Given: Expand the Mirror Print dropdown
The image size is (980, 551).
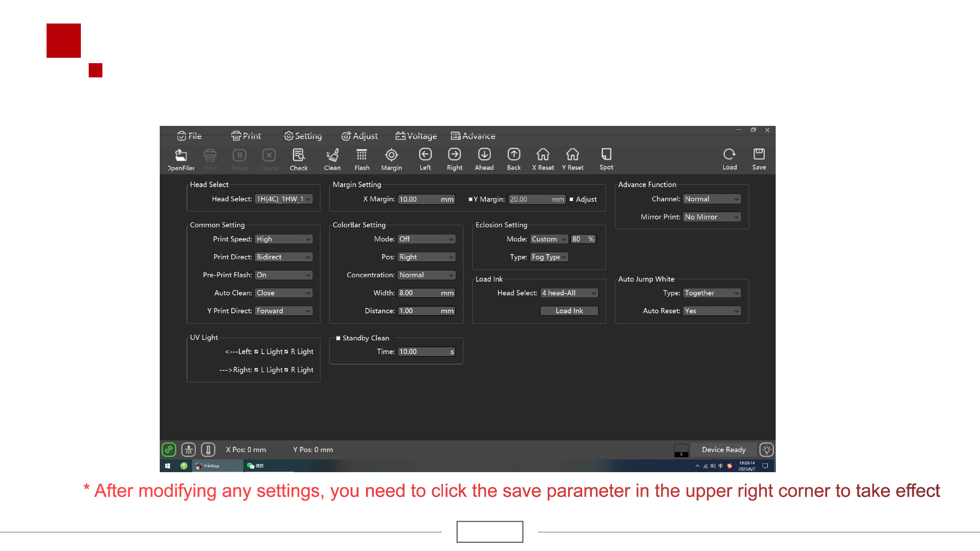Looking at the screenshot, I should tap(711, 217).
